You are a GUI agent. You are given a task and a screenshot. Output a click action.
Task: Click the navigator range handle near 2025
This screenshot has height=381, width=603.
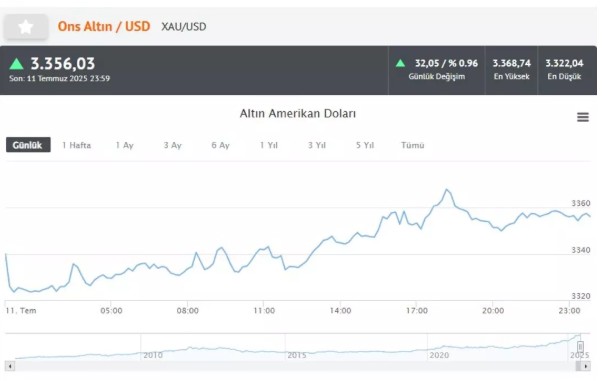click(580, 346)
